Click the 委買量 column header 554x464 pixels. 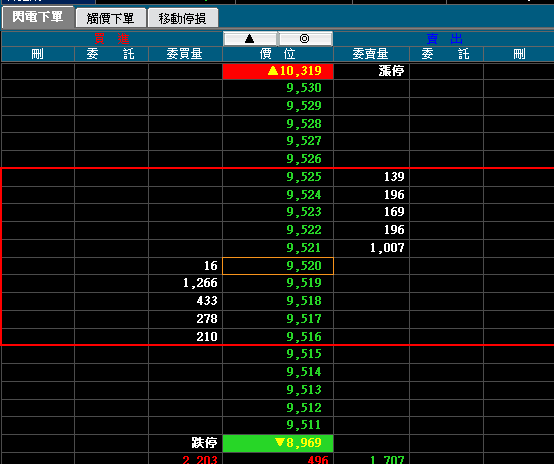click(185, 54)
